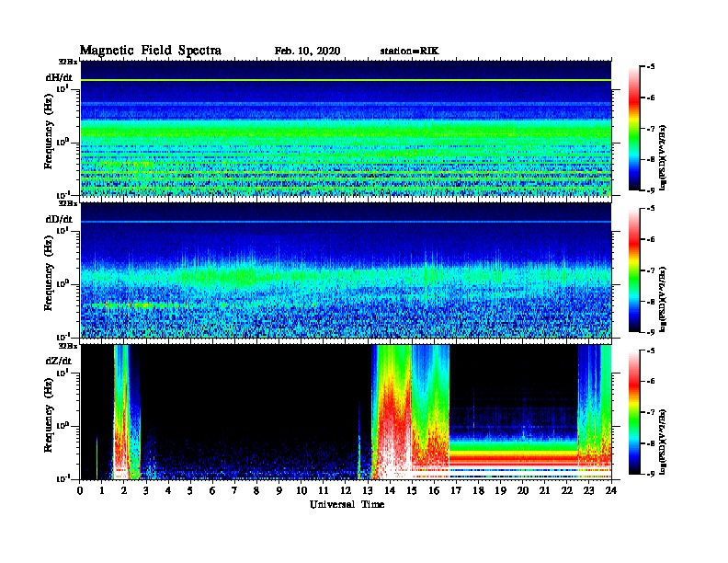Click inside the dD/dt spectrogram plot

tap(346, 270)
